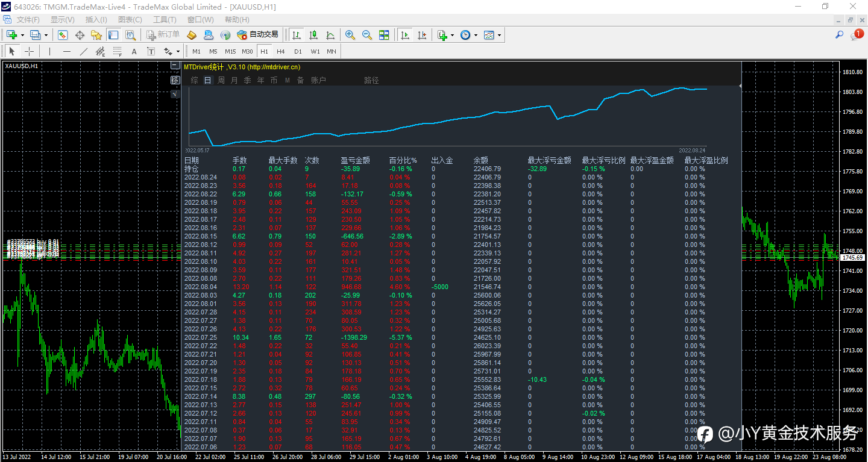This screenshot has width=868, height=462.
Task: Click the 盈亏金额 column header
Action: pyautogui.click(x=355, y=161)
